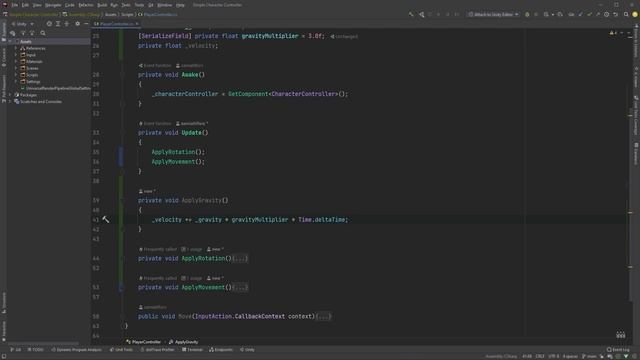Hide the Explorer panel with minus icon
Viewport: 640px width, 360px height.
86,24
